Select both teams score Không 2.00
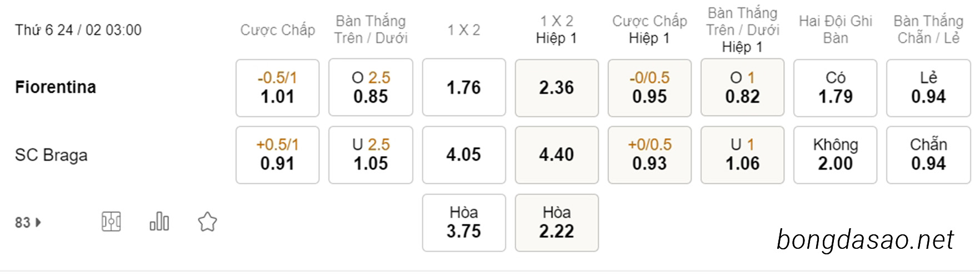 pyautogui.click(x=835, y=155)
